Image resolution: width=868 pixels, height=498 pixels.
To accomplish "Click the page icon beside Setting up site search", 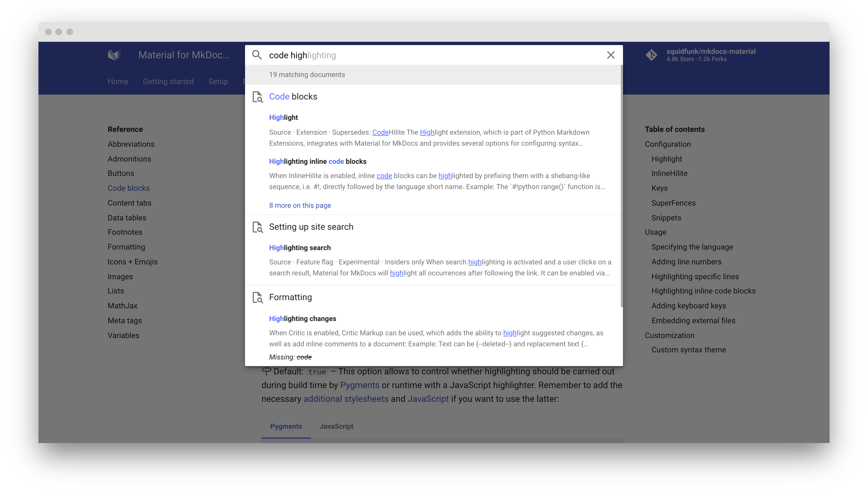I will click(x=258, y=228).
